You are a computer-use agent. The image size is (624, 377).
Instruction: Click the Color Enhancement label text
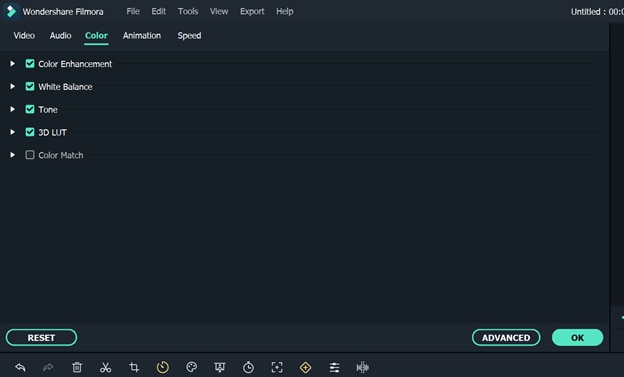click(x=75, y=64)
